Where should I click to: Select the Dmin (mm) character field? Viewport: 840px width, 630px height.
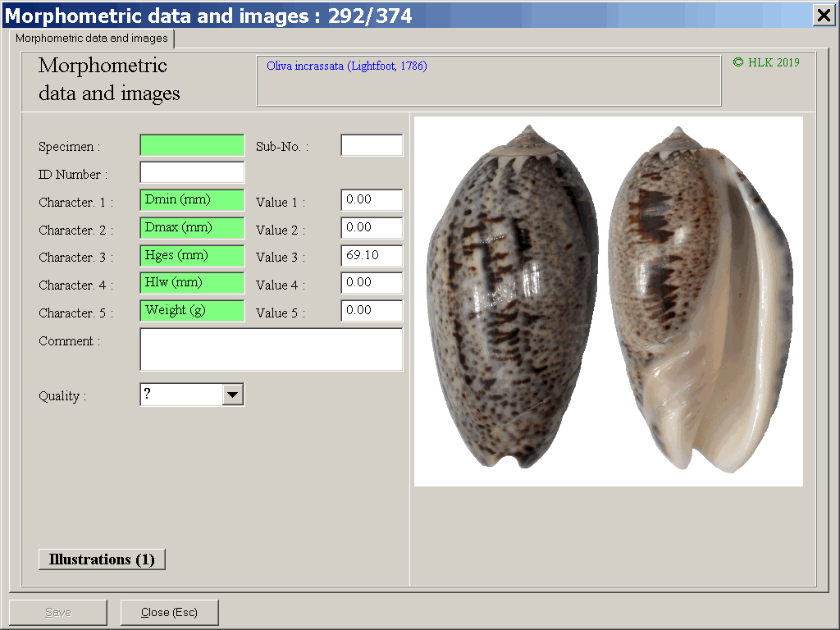pos(192,200)
